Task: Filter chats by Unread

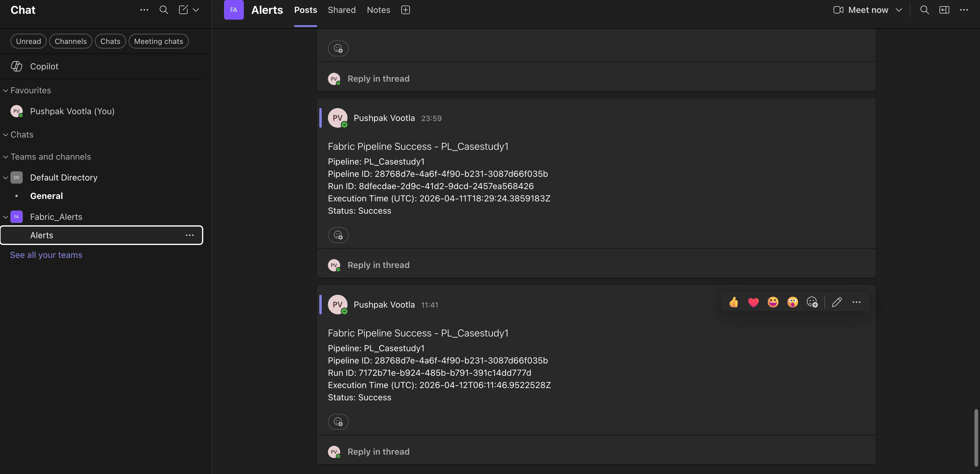Action: click(x=29, y=41)
